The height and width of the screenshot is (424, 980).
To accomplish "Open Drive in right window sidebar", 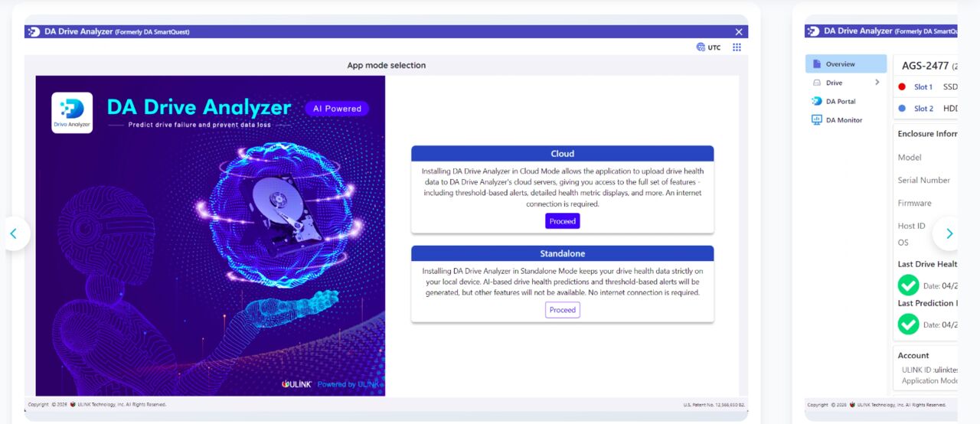I will pyautogui.click(x=846, y=83).
